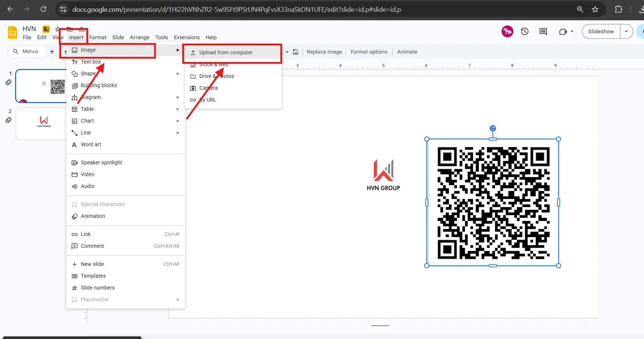
Task: Select Drive & Photos image source
Action: tap(233, 76)
